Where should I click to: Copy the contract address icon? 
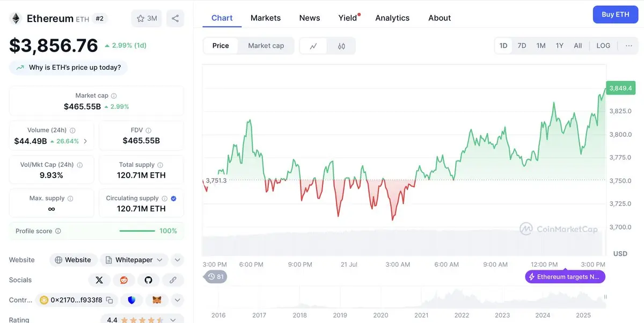tap(109, 300)
